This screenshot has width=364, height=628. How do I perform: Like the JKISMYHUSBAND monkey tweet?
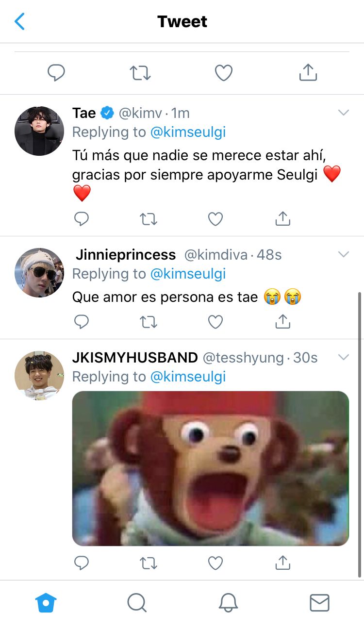(215, 563)
